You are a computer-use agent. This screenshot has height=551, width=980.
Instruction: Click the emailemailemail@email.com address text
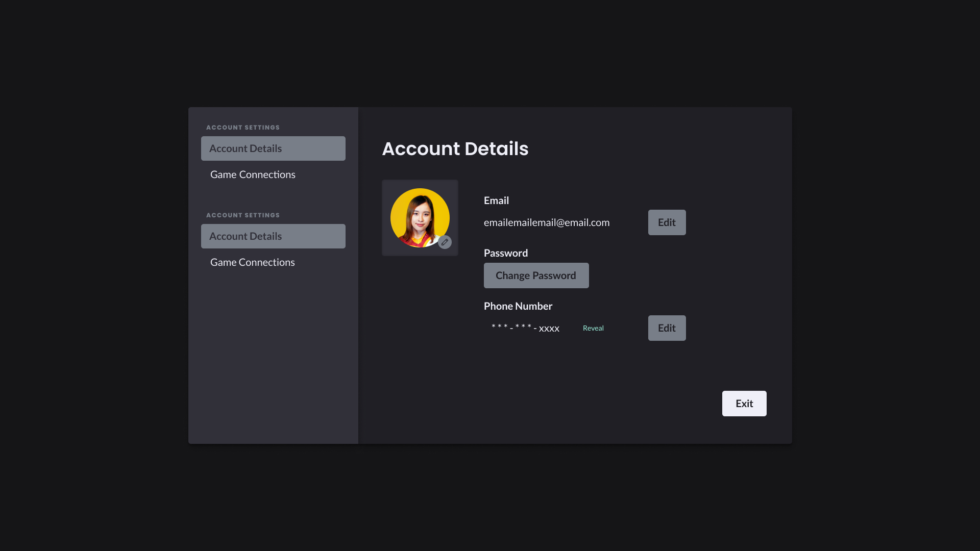(546, 222)
